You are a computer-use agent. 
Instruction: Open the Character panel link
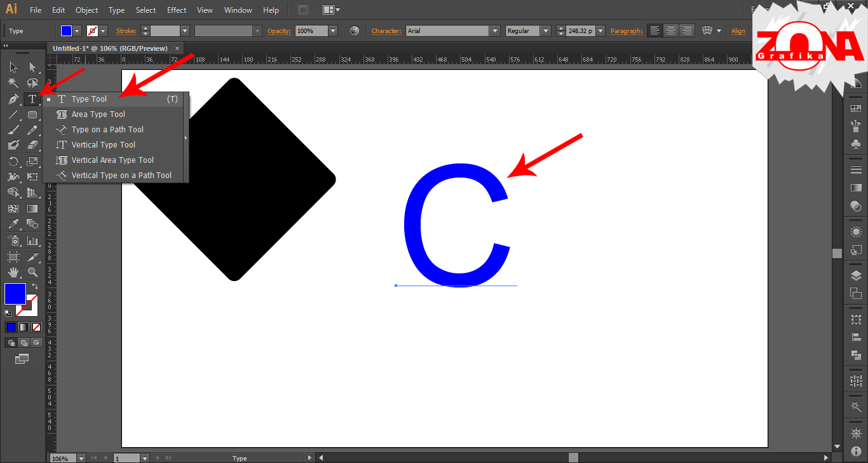click(386, 31)
